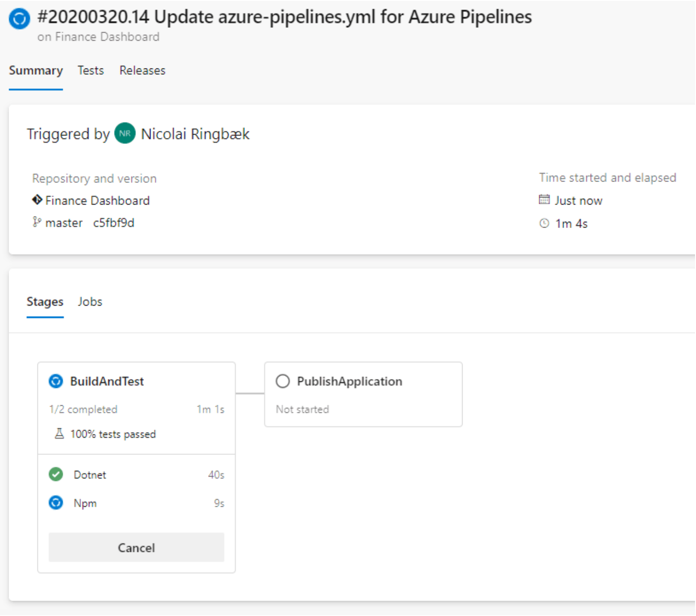696x616 pixels.
Task: Click the 'Repository and version' heading
Action: coord(94,179)
